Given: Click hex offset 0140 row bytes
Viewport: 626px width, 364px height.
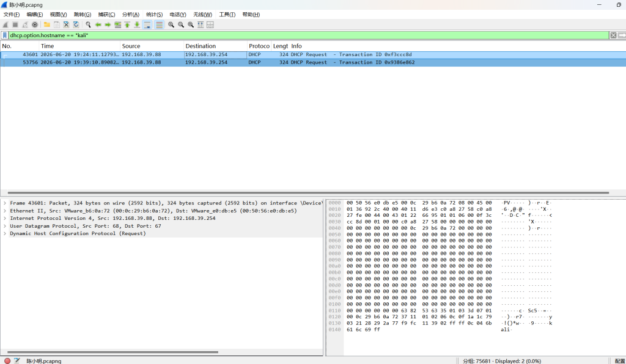Looking at the screenshot, I should (x=363, y=330).
